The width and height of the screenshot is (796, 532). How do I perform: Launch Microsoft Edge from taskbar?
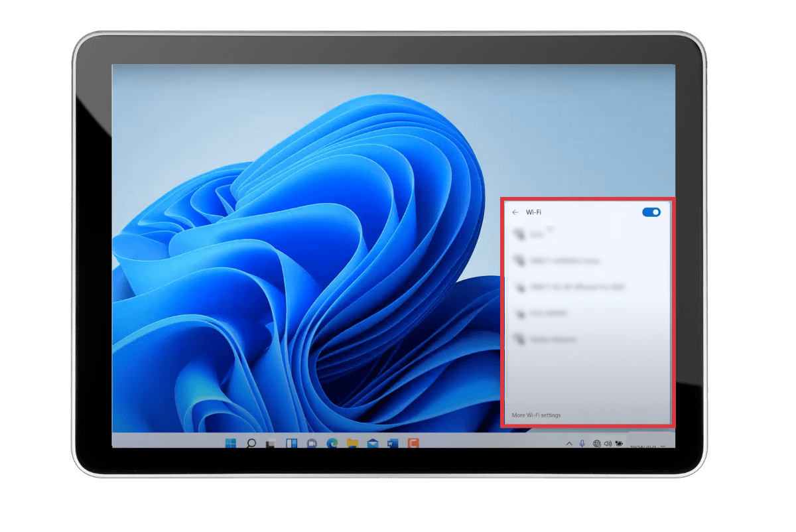(332, 443)
